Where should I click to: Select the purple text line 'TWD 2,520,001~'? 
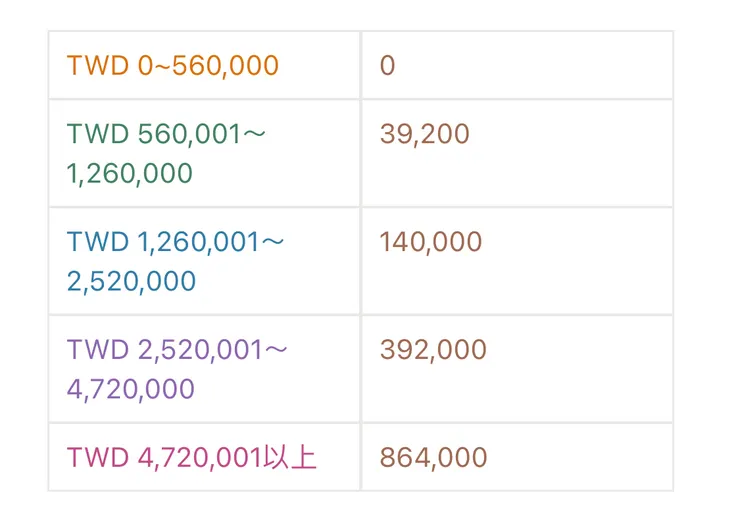[x=178, y=350]
